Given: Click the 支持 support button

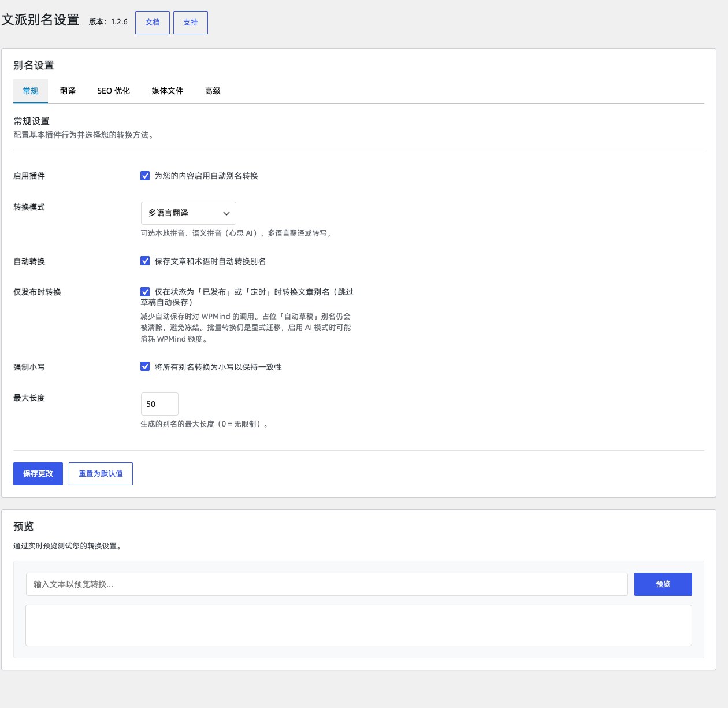Looking at the screenshot, I should (191, 23).
